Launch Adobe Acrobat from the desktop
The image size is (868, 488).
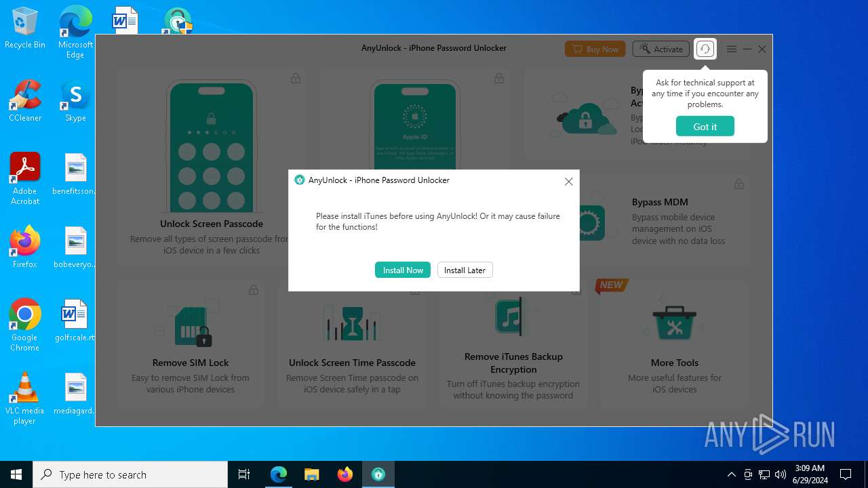(25, 179)
